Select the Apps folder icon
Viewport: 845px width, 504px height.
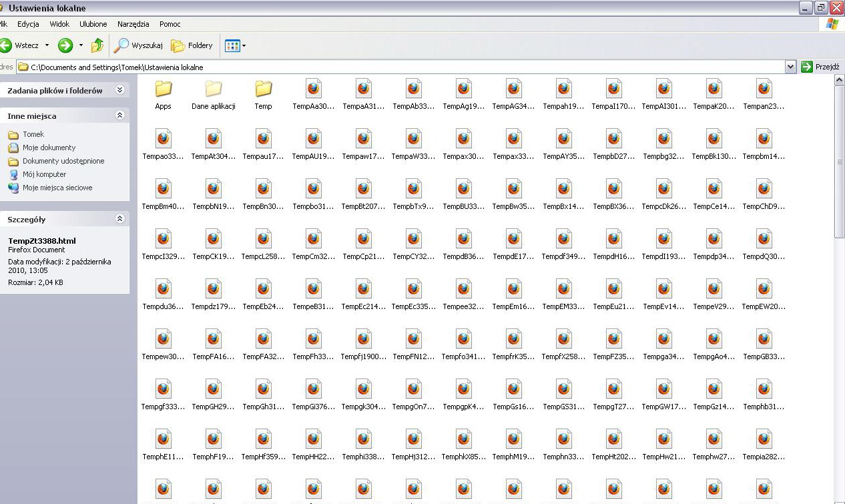(163, 88)
